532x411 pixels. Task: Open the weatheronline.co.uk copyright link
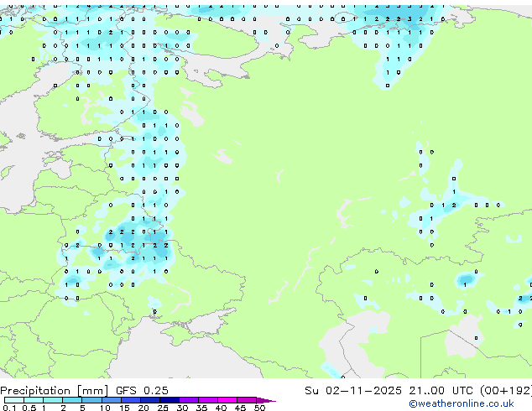(x=462, y=403)
